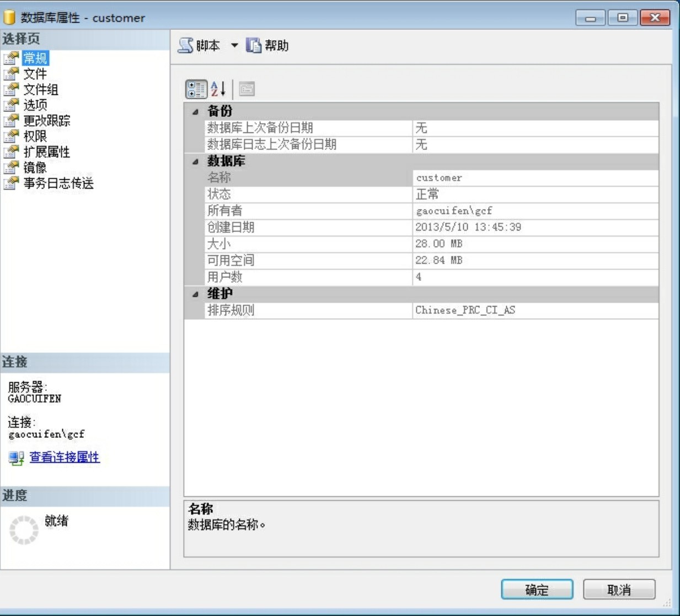Click the 28.00 MB size value
The height and width of the screenshot is (616, 680).
tap(439, 244)
